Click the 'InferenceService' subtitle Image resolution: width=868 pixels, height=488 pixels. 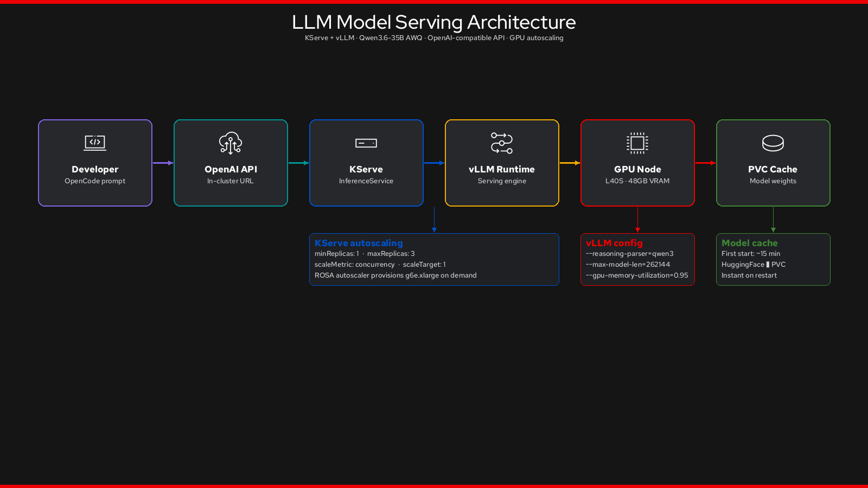coord(366,181)
